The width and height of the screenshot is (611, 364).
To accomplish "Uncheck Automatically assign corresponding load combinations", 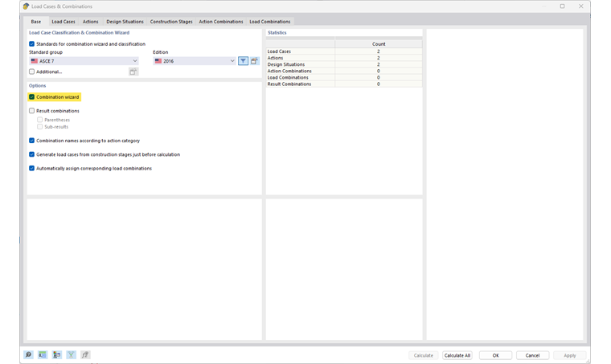I will click(32, 169).
